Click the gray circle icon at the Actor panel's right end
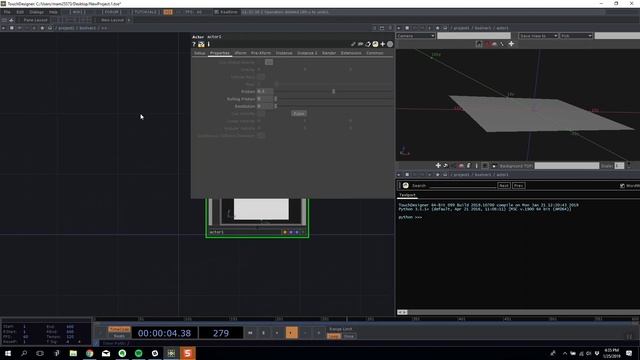 (x=390, y=44)
